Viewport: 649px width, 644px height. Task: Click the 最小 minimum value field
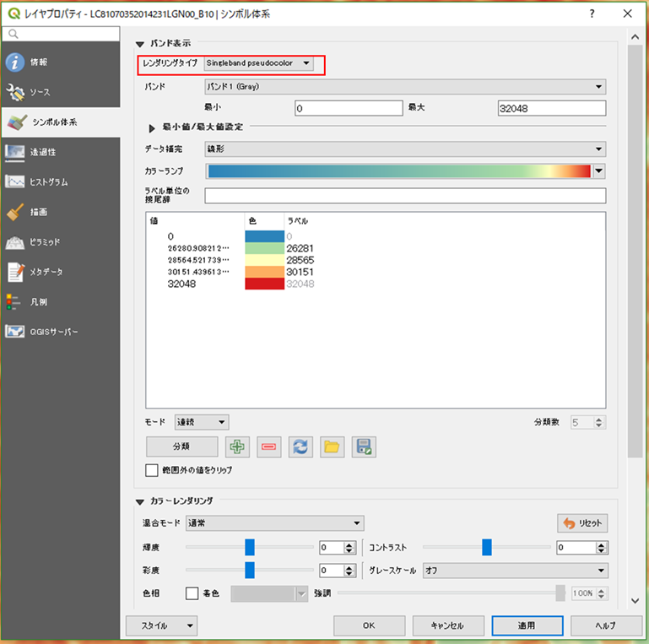349,108
